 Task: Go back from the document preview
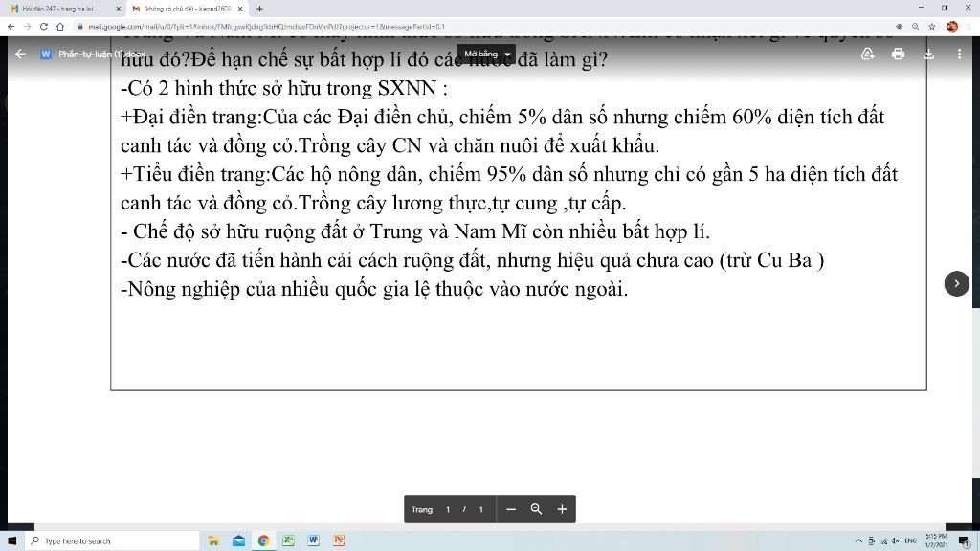tap(20, 54)
